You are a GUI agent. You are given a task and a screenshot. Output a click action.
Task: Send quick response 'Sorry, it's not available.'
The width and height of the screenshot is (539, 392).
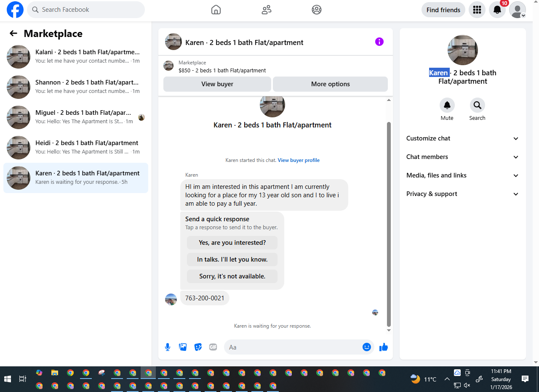coord(232,276)
